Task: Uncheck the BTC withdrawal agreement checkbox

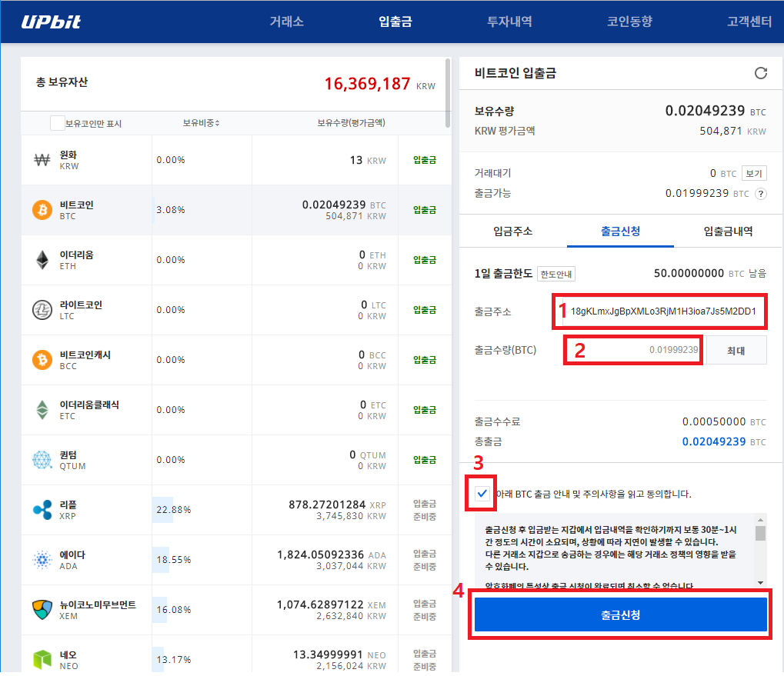Action: coord(482,494)
